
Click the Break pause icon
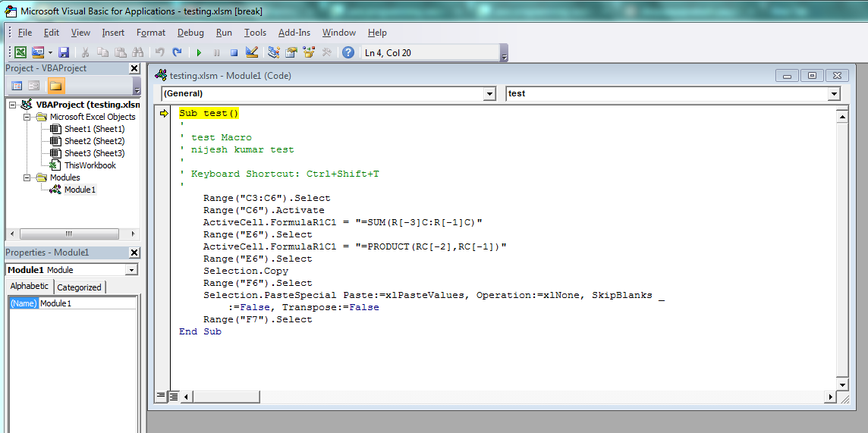point(216,53)
